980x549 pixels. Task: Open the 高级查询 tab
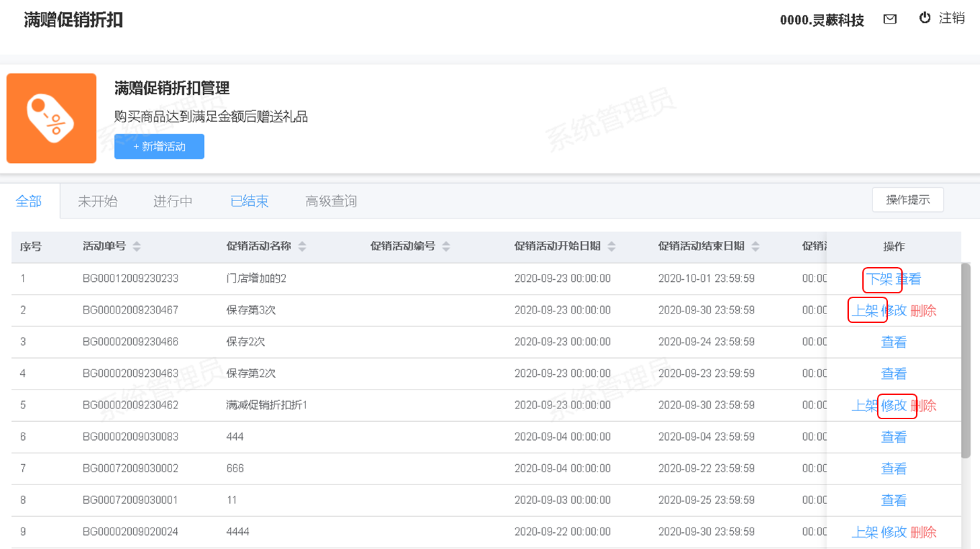[x=331, y=201]
